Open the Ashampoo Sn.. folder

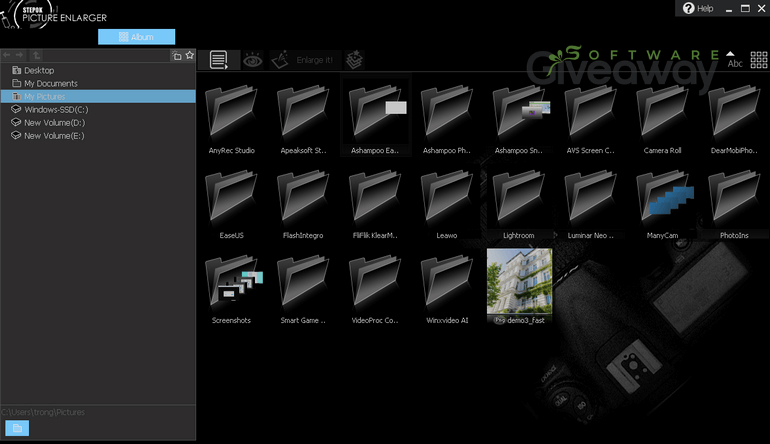pos(519,119)
